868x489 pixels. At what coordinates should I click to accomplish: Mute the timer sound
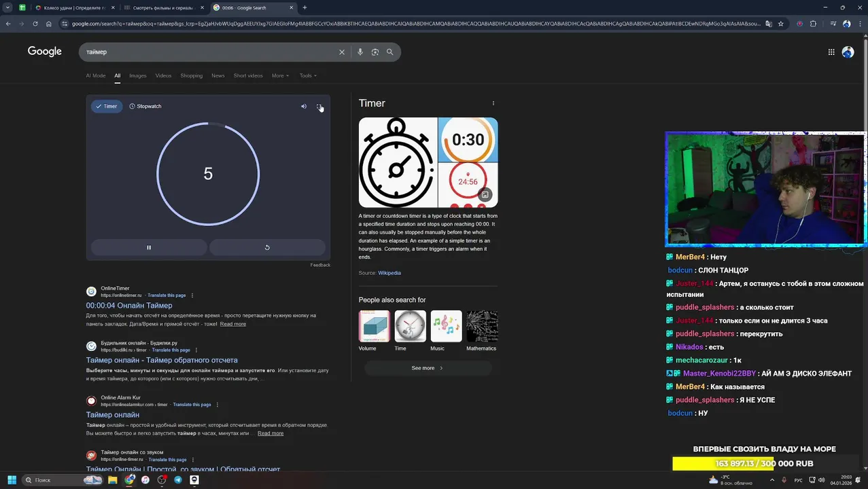click(304, 106)
